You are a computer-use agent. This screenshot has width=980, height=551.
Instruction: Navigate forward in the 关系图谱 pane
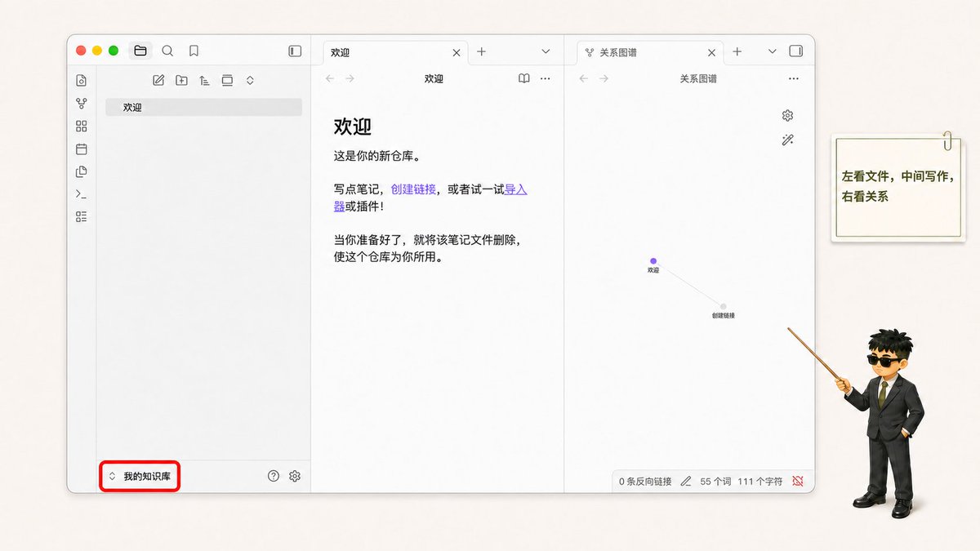click(604, 78)
